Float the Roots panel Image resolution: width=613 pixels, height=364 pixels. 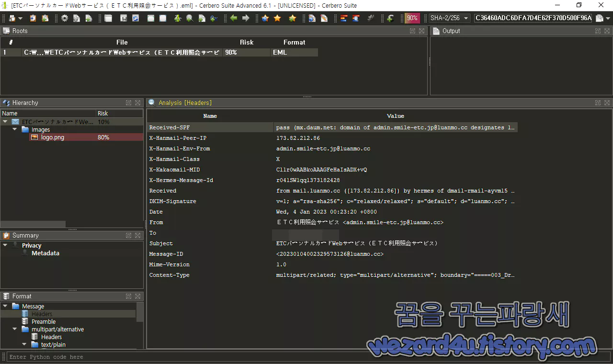click(x=412, y=31)
